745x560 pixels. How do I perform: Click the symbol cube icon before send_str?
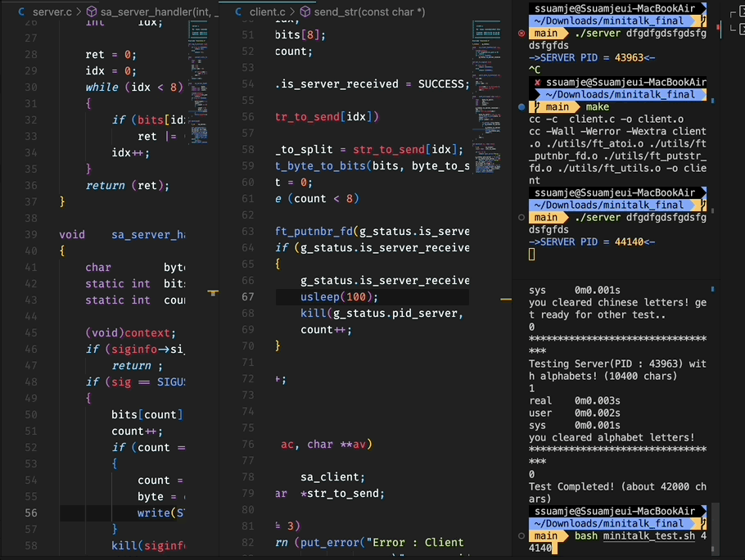point(305,12)
